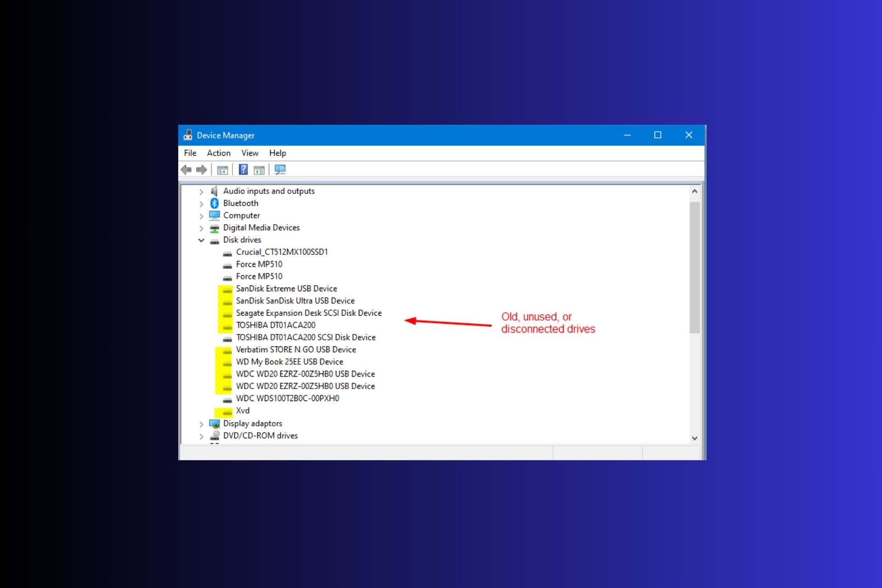Select the WD My Book 25EE USB Device
The width and height of the screenshot is (882, 588).
pyautogui.click(x=289, y=362)
